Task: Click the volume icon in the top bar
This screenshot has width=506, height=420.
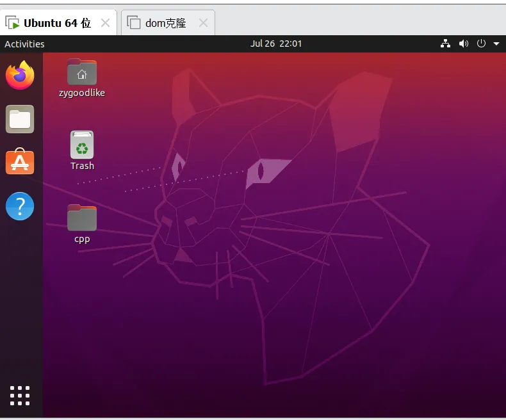Action: pyautogui.click(x=463, y=44)
